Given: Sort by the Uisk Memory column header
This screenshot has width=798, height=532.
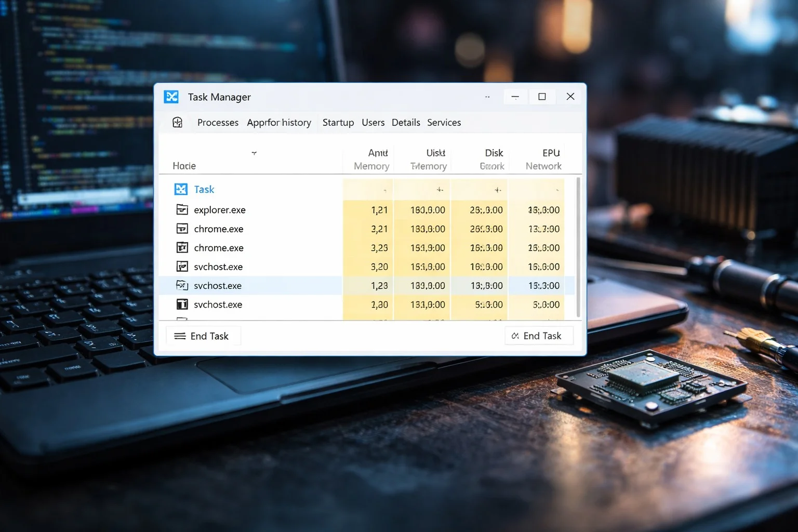Looking at the screenshot, I should point(429,159).
